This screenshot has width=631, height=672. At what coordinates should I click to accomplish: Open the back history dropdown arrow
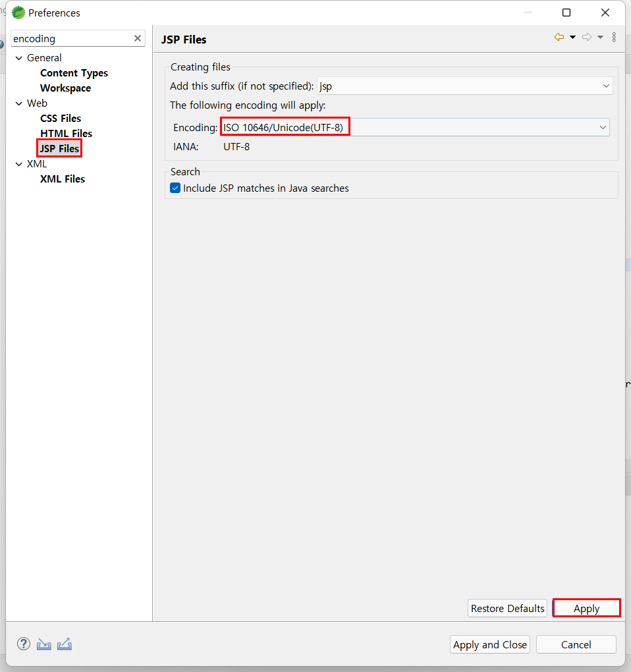[573, 38]
